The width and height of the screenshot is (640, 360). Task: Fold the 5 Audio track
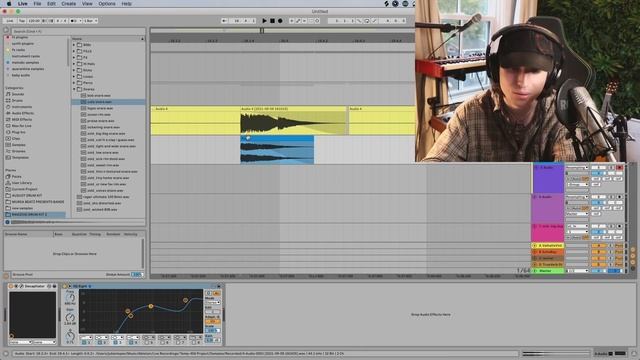click(x=536, y=168)
